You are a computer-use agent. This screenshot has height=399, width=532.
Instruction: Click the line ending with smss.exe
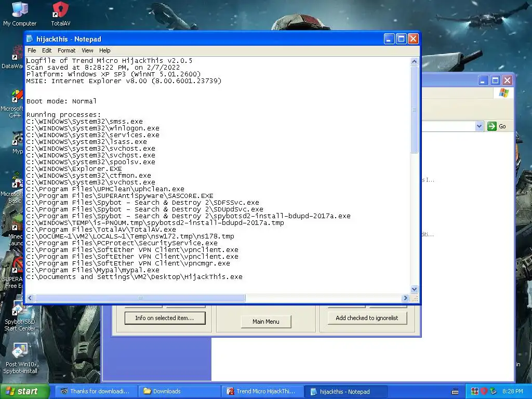tap(85, 122)
